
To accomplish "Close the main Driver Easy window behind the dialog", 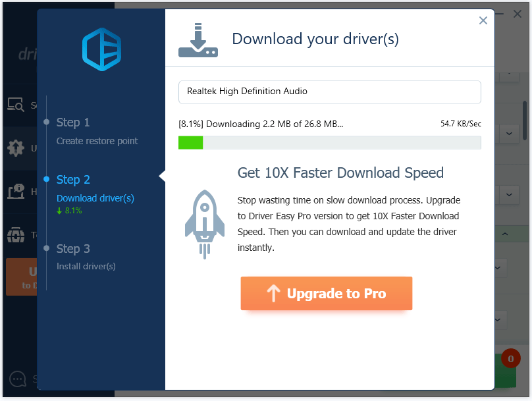I will click(x=518, y=14).
